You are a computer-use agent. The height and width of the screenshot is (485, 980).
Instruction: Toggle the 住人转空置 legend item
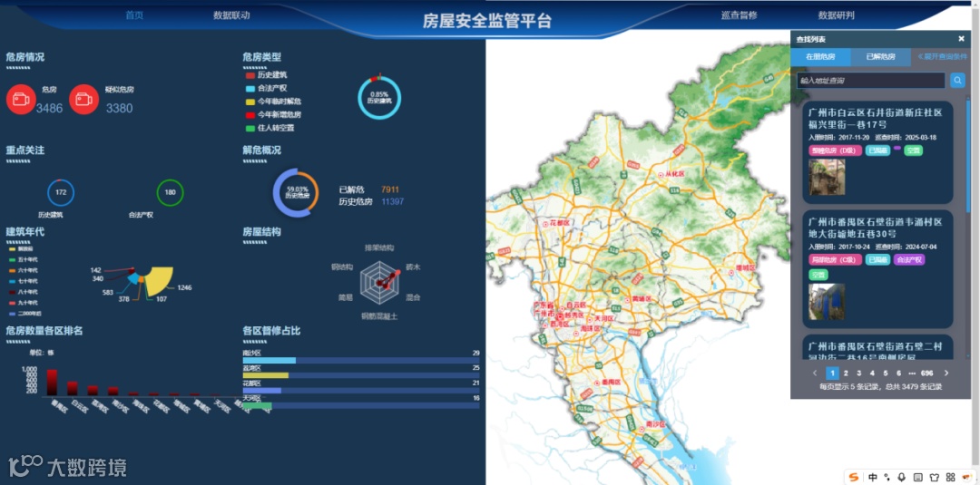click(269, 127)
